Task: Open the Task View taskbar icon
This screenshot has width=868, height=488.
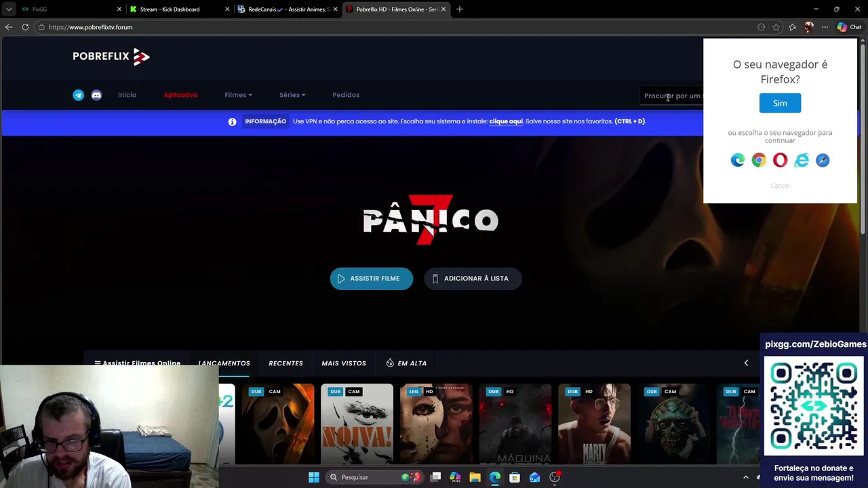Action: pyautogui.click(x=435, y=477)
